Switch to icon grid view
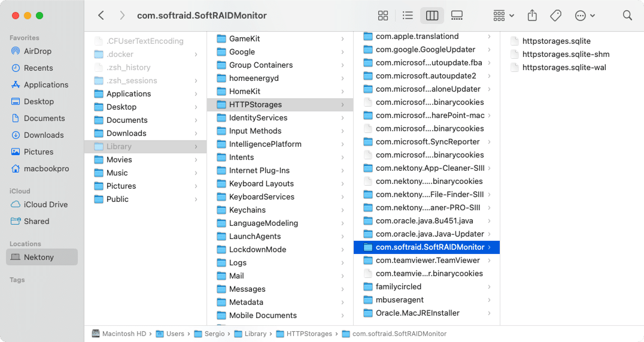Viewport: 644px width, 342px height. 383,16
